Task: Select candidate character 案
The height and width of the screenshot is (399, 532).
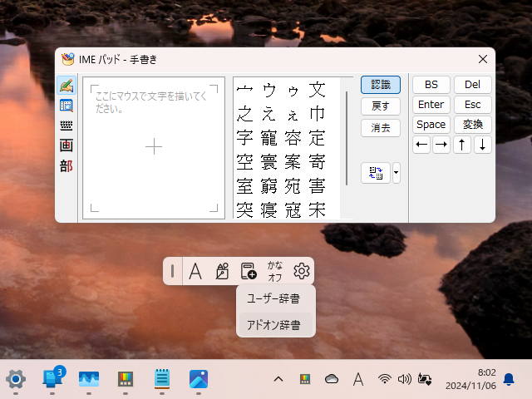Action: click(x=293, y=162)
